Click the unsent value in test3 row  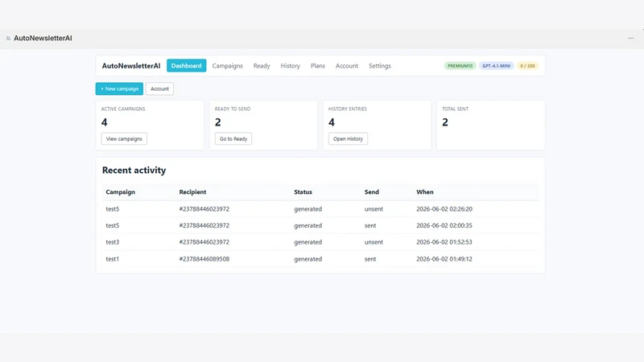coord(374,242)
